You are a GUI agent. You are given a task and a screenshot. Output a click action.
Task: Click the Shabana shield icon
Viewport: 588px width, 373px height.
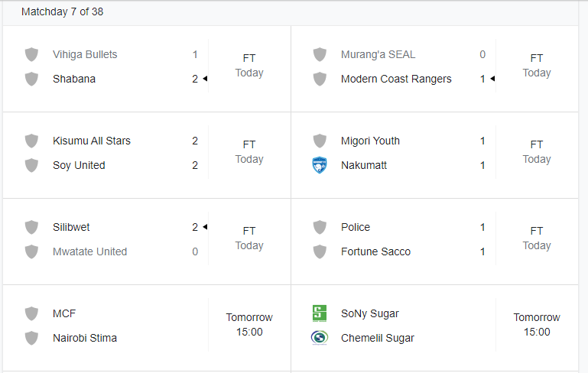tap(31, 79)
